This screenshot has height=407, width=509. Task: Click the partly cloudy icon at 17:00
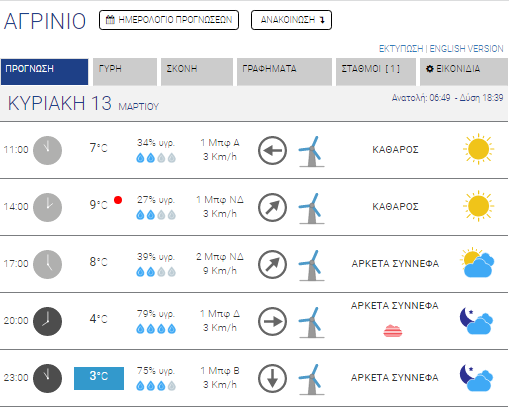(x=477, y=262)
